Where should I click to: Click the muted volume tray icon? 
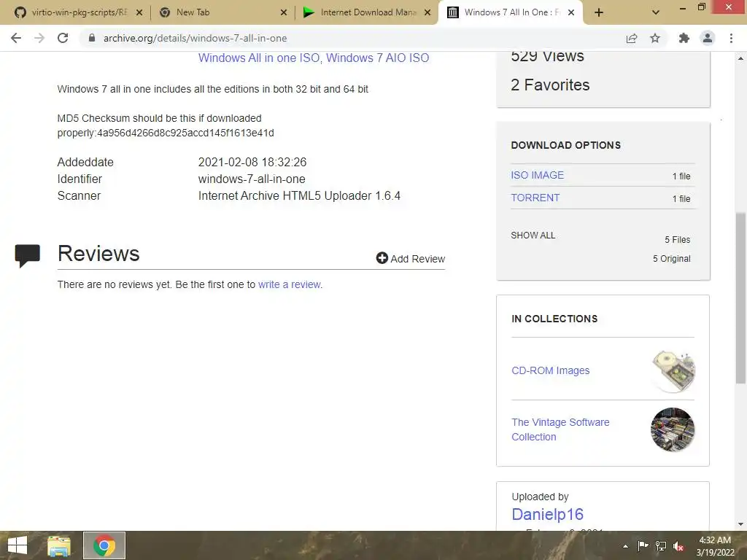pyautogui.click(x=678, y=546)
